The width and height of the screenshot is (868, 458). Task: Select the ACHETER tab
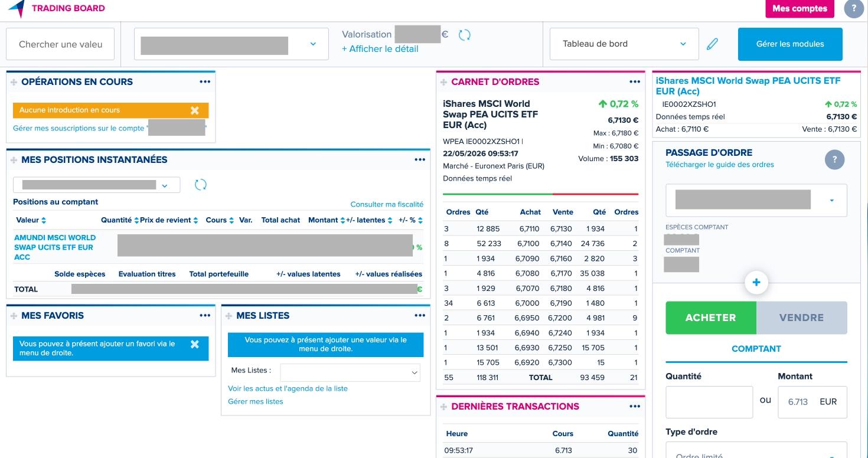pos(711,318)
